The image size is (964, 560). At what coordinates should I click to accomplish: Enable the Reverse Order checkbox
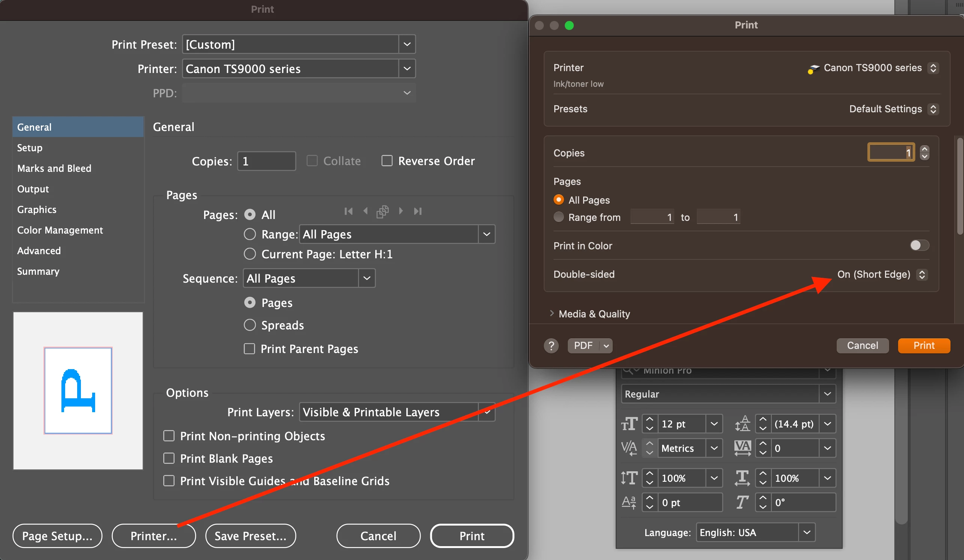point(387,161)
